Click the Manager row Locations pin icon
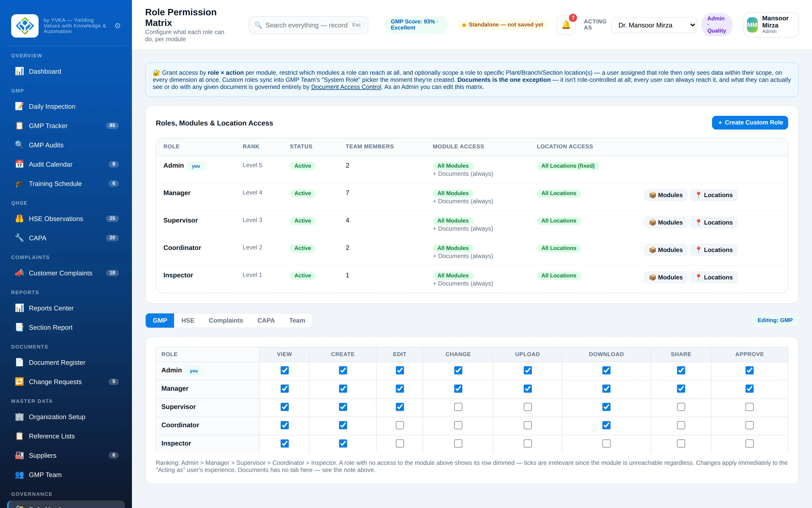 point(698,195)
